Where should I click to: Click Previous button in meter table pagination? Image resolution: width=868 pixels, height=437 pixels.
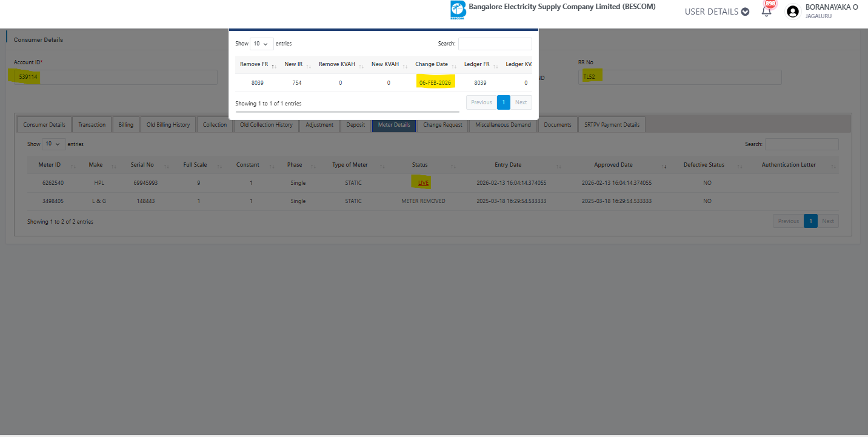787,221
